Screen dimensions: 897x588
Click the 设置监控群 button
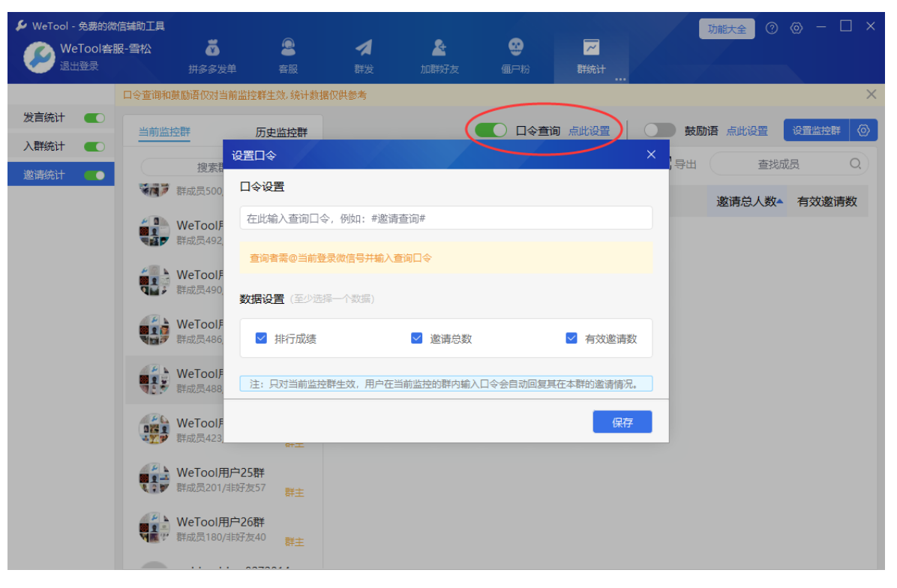point(816,130)
